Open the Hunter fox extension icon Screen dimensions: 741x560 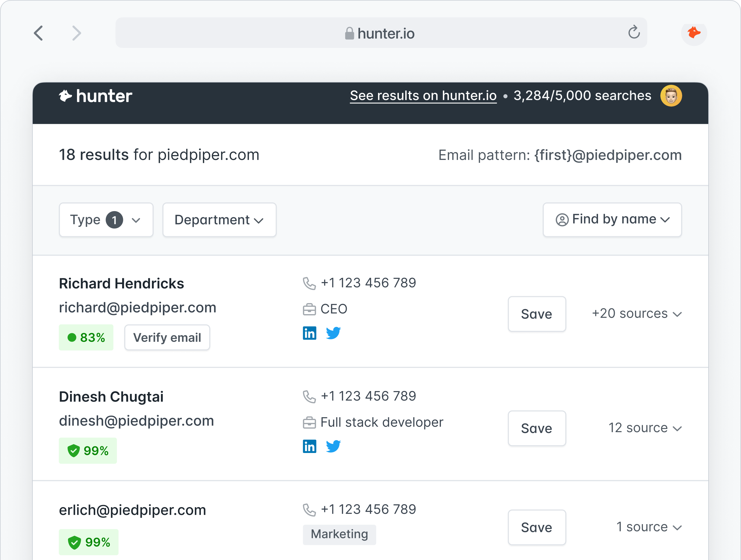point(694,33)
